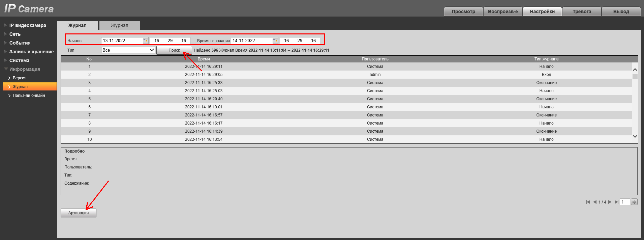644x240 pixels.
Task: Open the Тип dropdown set to Все
Action: pyautogui.click(x=128, y=50)
